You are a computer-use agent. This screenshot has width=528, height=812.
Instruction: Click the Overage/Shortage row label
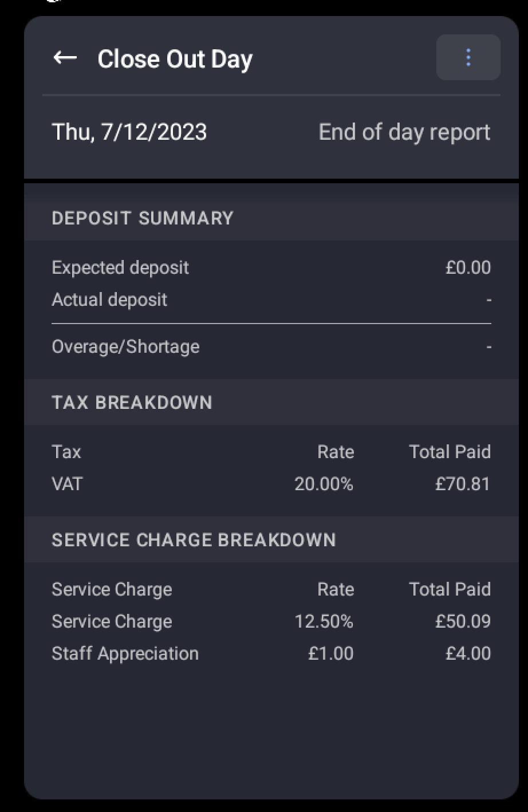[125, 346]
